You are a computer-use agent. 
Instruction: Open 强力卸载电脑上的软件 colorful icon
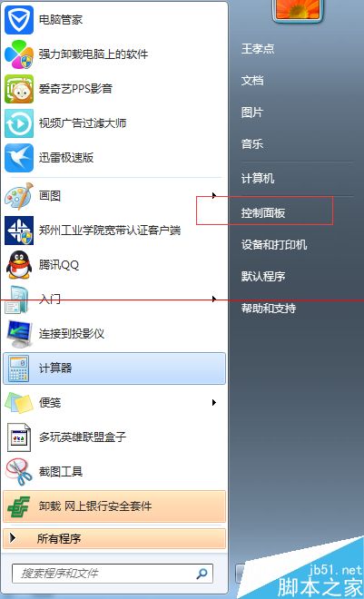tap(19, 54)
